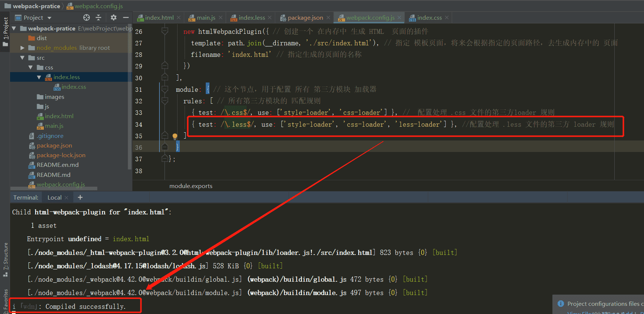
Task: Click the info icon in notification
Action: (561, 304)
